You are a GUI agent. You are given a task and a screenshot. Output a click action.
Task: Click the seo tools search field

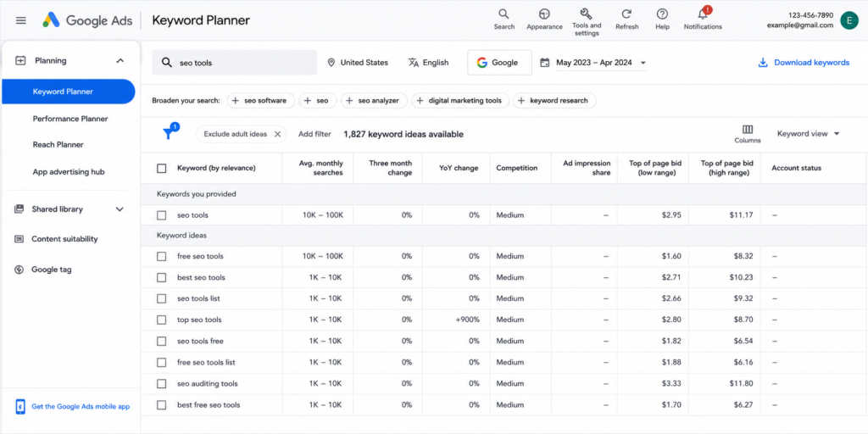pyautogui.click(x=235, y=63)
